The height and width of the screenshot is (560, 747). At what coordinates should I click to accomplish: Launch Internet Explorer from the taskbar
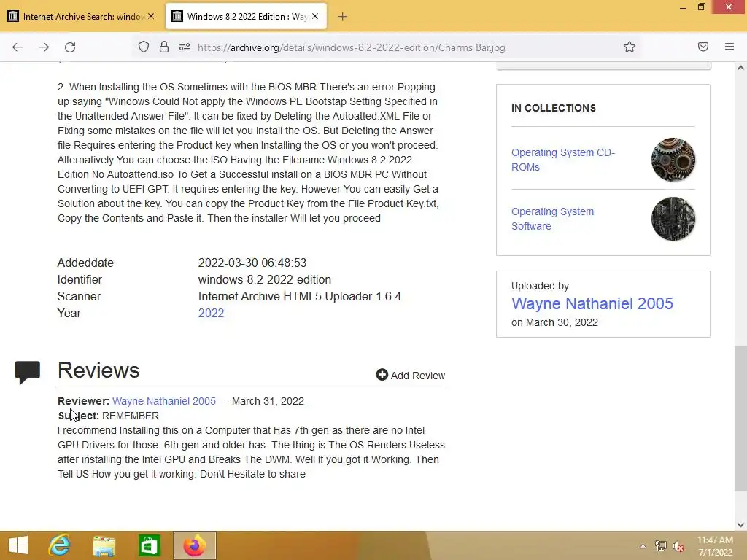click(60, 545)
